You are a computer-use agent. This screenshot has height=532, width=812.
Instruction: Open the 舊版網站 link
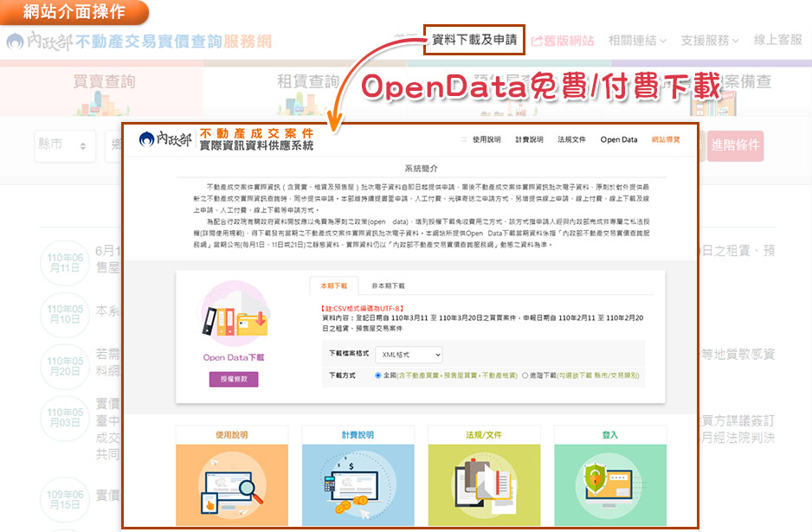(x=563, y=41)
